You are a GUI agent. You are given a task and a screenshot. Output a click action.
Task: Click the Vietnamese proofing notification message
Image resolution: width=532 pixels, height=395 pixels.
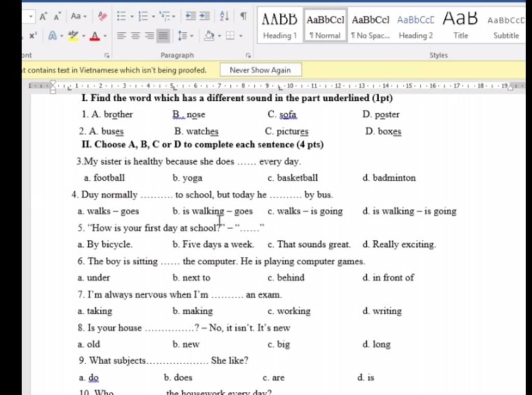coord(114,70)
